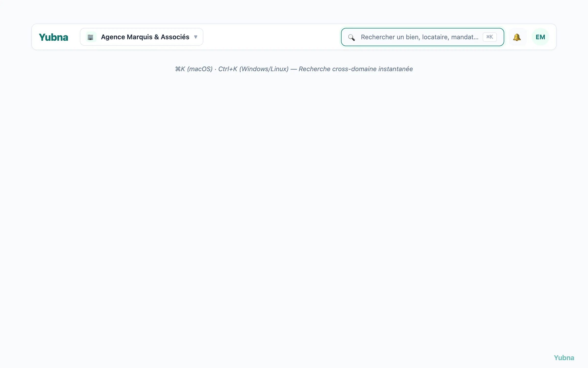Open the Agence Marquis & Associés switcher

point(142,37)
